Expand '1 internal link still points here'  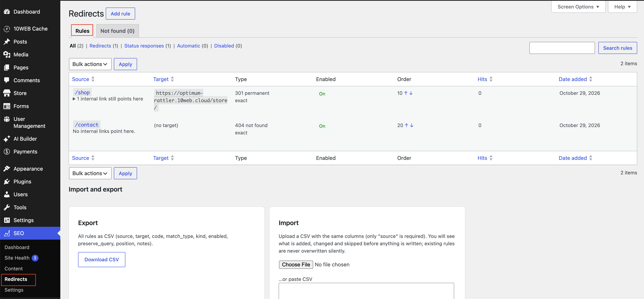pyautogui.click(x=108, y=99)
